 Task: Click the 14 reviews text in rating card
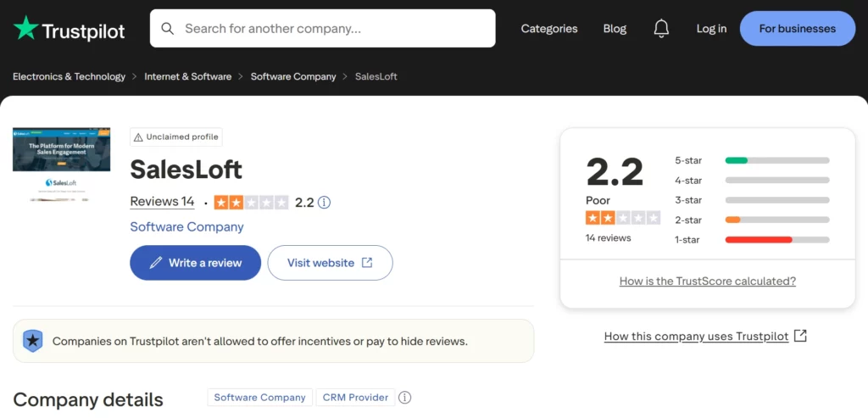609,238
